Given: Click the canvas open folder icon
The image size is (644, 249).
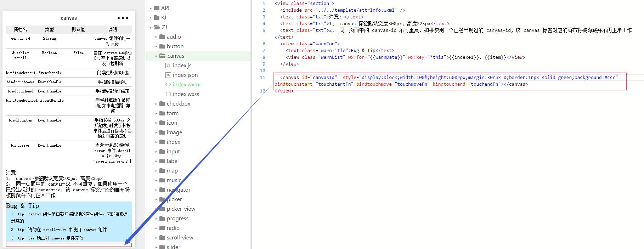Looking at the screenshot, I should tap(163, 56).
